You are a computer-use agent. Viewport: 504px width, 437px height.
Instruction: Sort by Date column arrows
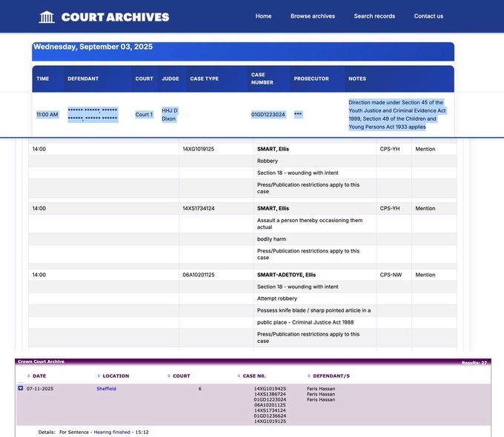(29, 376)
